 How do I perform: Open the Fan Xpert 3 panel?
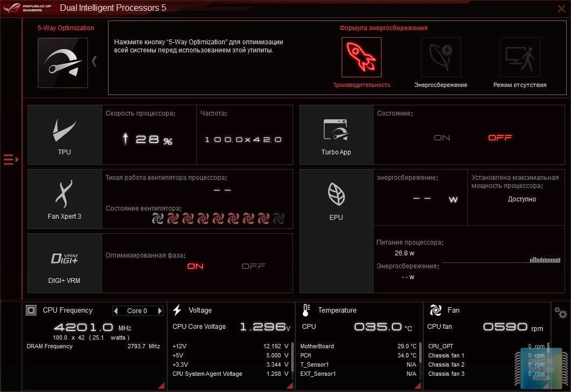coord(64,199)
